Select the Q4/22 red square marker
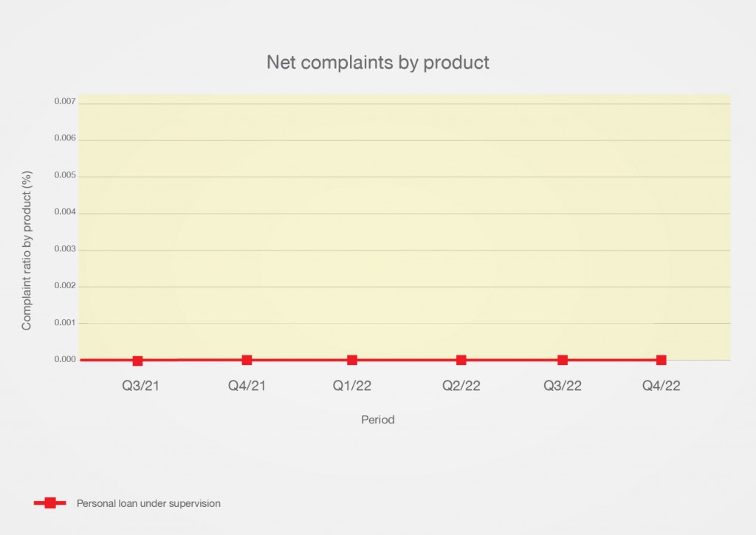This screenshot has height=535, width=756. pos(661,360)
